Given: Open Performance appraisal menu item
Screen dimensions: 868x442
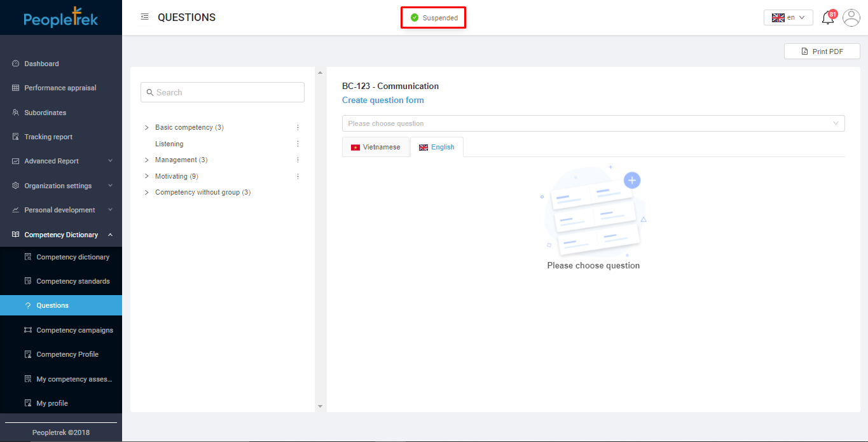Looking at the screenshot, I should 61,88.
